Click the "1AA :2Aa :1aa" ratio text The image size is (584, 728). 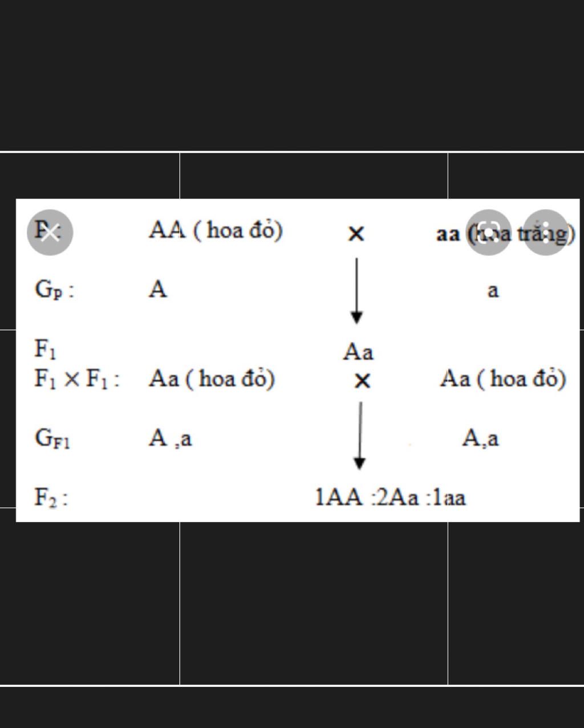coord(391,497)
